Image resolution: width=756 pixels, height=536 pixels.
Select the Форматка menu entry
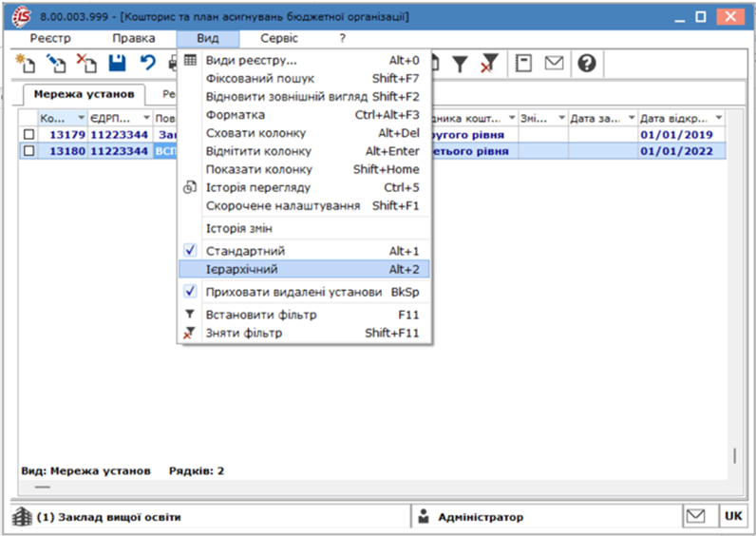(304, 115)
